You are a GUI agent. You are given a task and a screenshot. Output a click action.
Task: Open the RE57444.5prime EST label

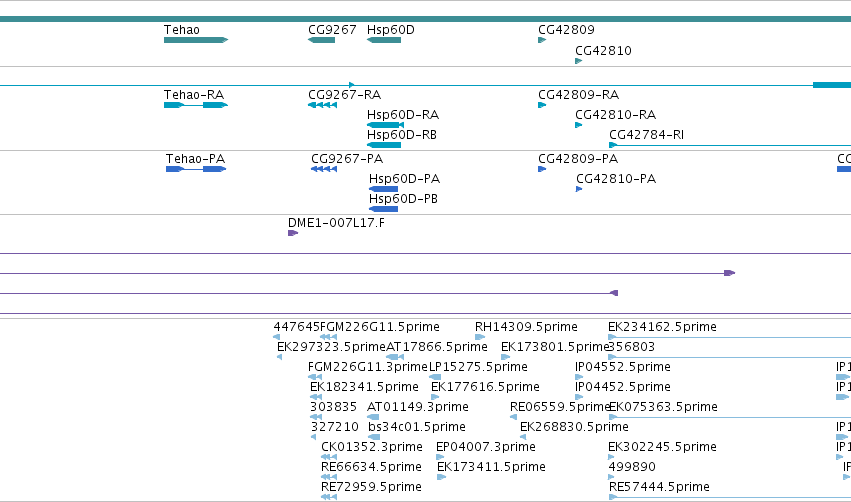659,487
